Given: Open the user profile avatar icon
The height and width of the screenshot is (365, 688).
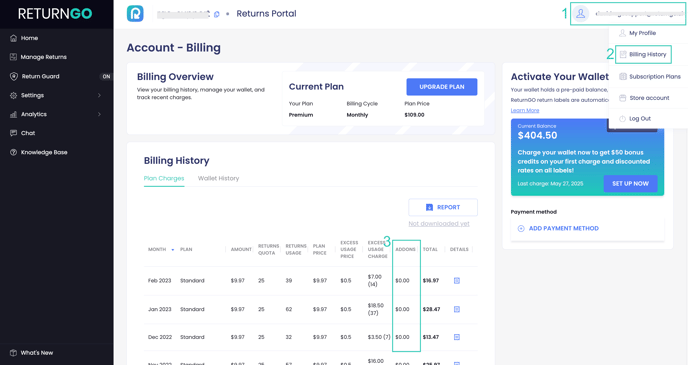Looking at the screenshot, I should (580, 14).
